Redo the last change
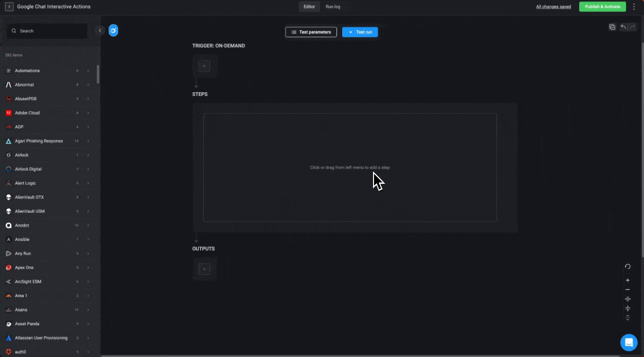The height and width of the screenshot is (357, 644). pyautogui.click(x=632, y=27)
